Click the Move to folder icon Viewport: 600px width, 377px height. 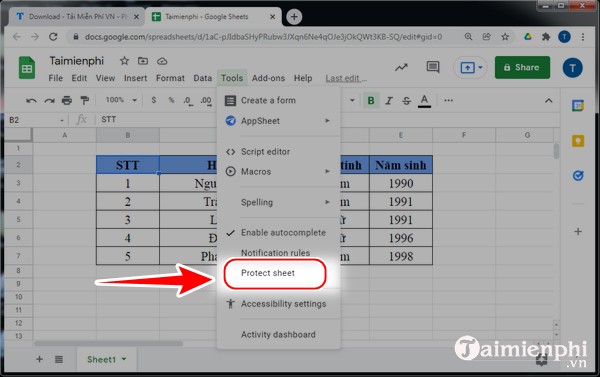pos(143,61)
